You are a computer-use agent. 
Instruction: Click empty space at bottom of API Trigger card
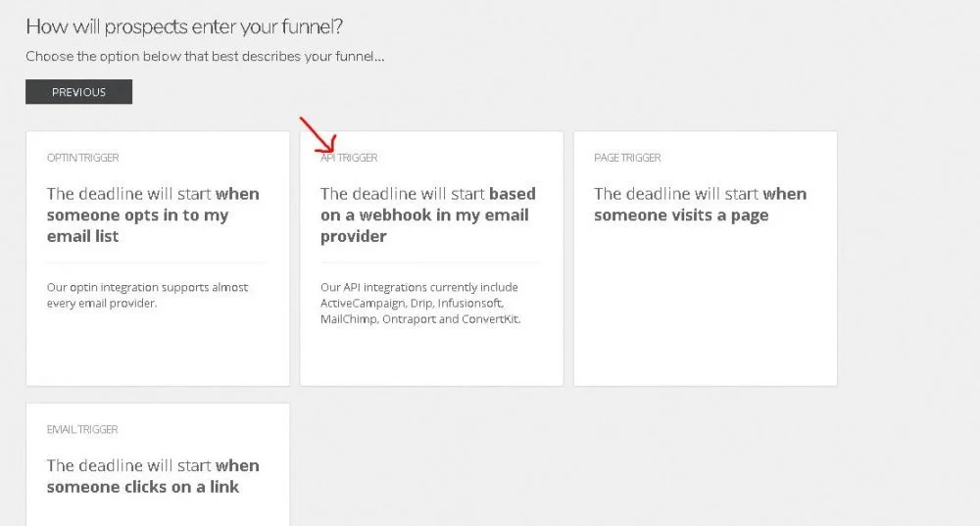431,358
